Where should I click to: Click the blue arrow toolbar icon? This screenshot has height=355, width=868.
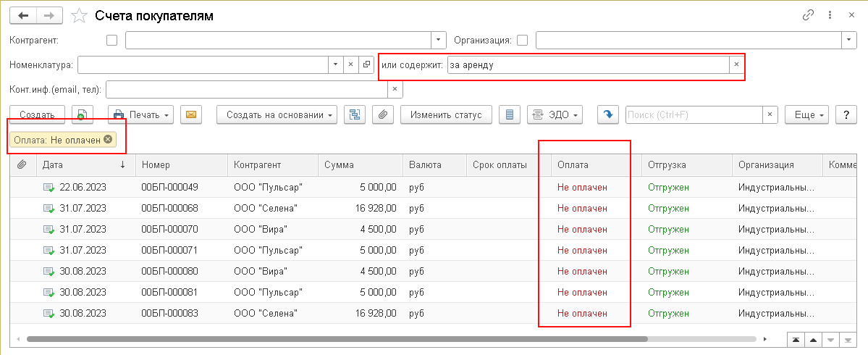608,114
